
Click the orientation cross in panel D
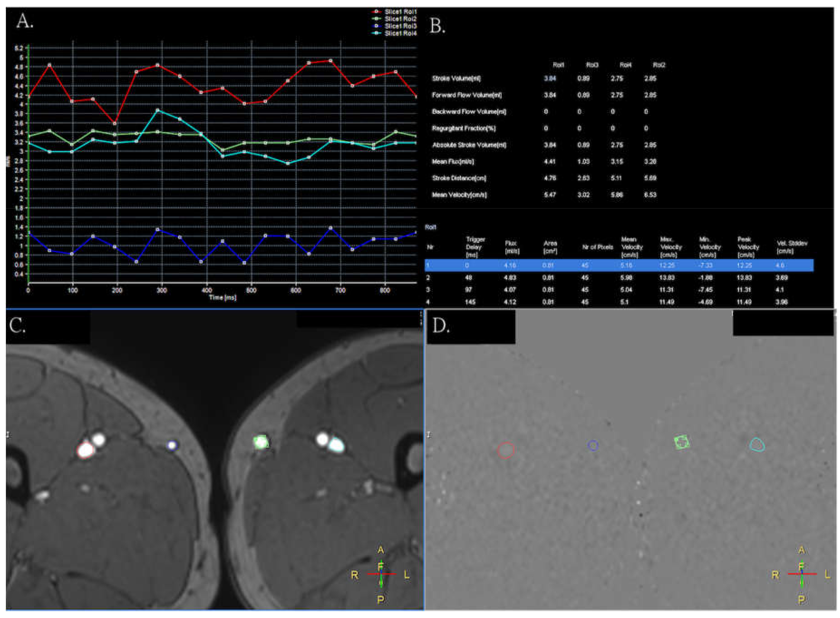pos(801,574)
